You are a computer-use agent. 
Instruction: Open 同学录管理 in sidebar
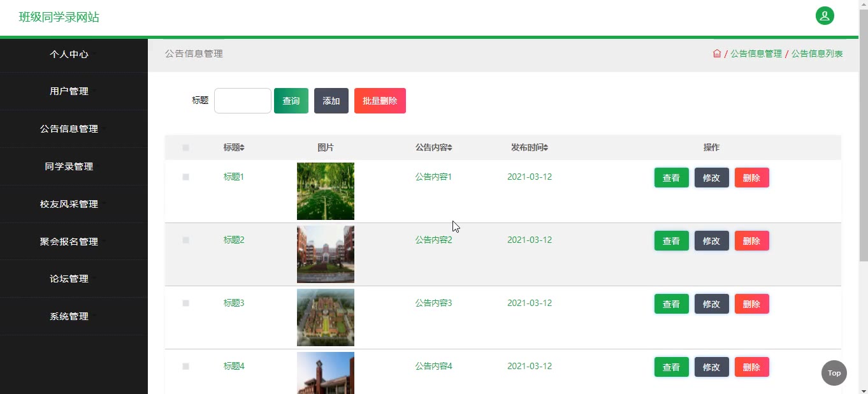tap(74, 166)
